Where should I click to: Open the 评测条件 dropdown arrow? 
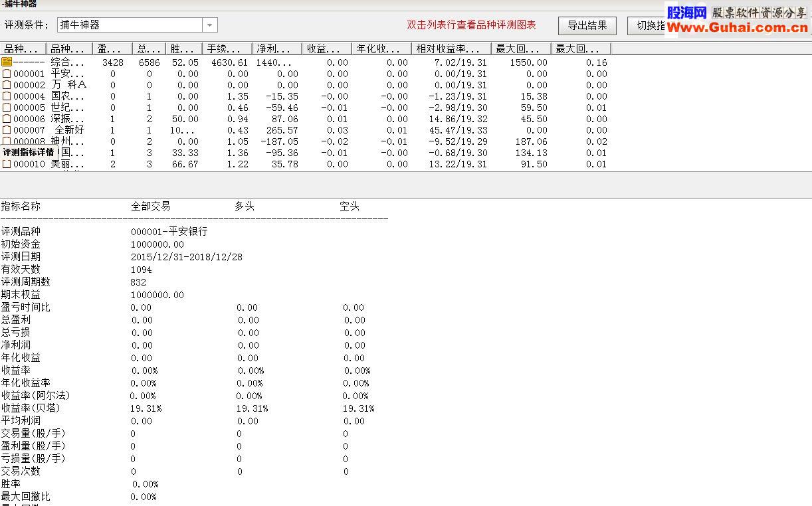click(x=210, y=25)
